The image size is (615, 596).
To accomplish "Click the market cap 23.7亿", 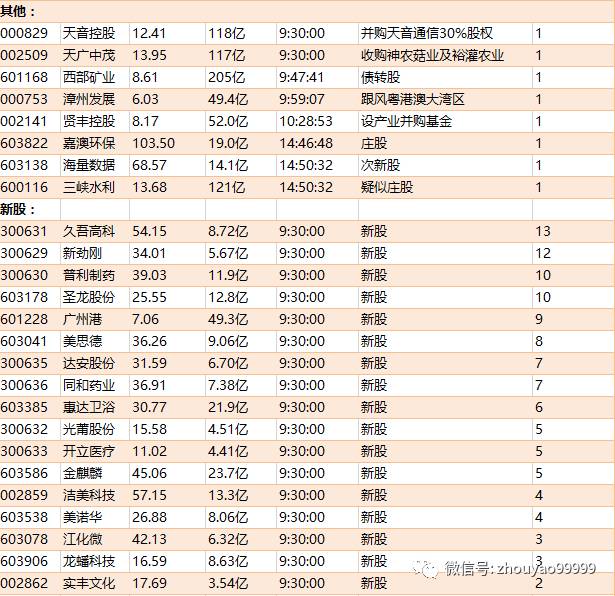I will click(228, 473).
